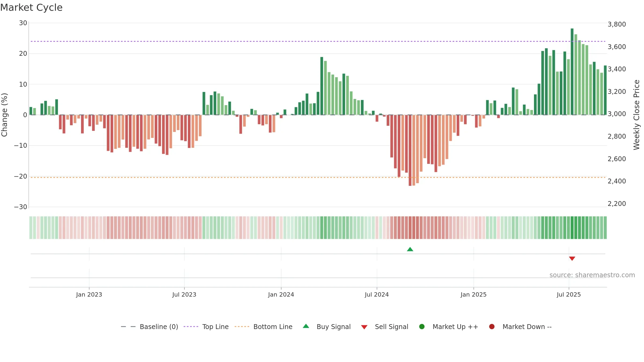Click the 2,200 right axis value
The width and height of the screenshot is (644, 362).
coord(617,204)
